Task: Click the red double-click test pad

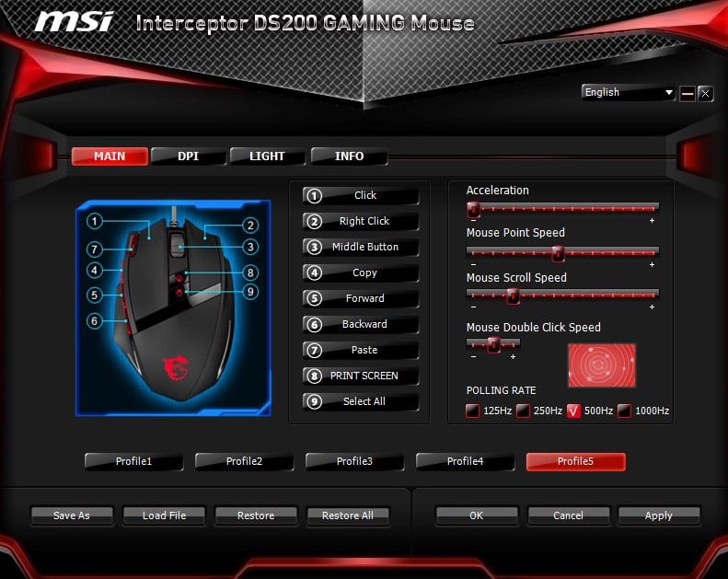Action: [602, 365]
